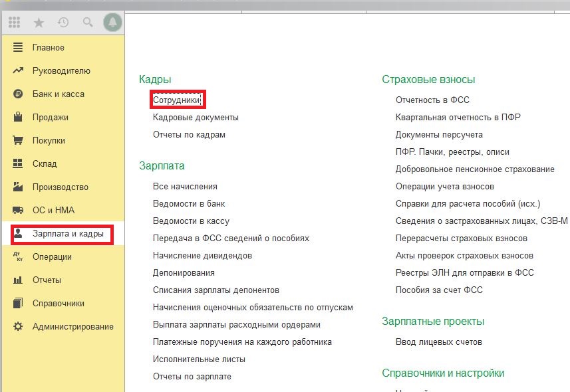
Task: Open Документы персучета
Action: click(439, 135)
